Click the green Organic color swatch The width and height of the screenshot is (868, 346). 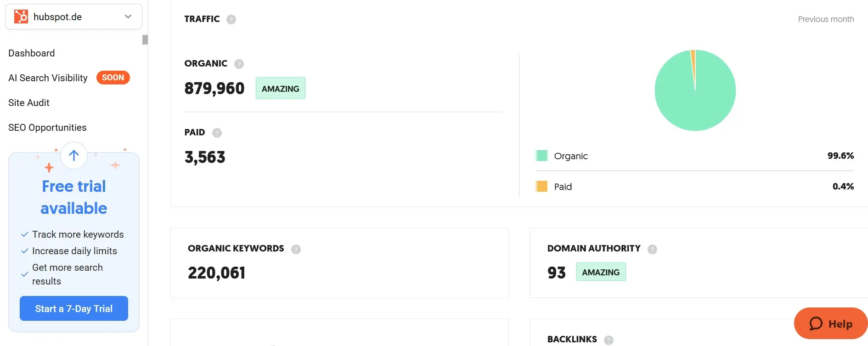(541, 155)
